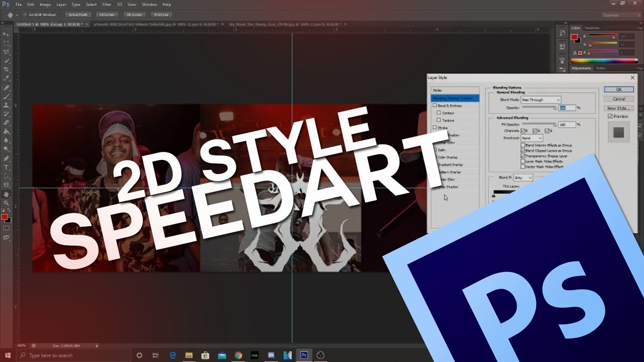Toggle Quick Mask mode icon
The image size is (644, 362).
(x=6, y=228)
